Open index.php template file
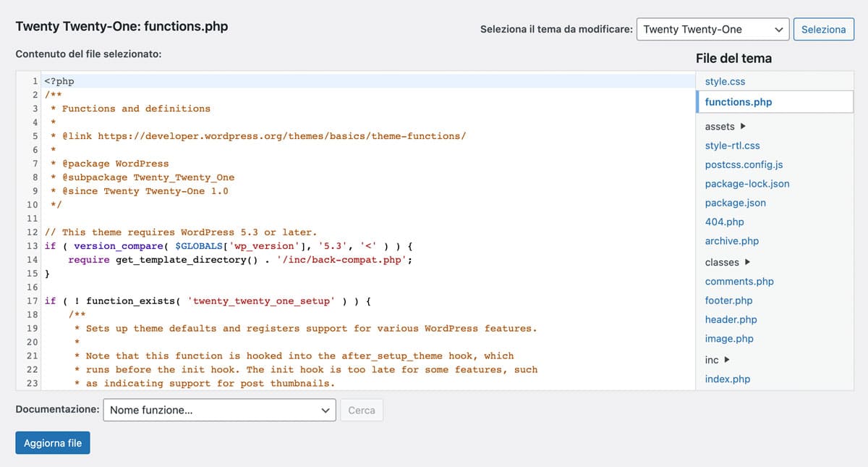 coord(728,379)
